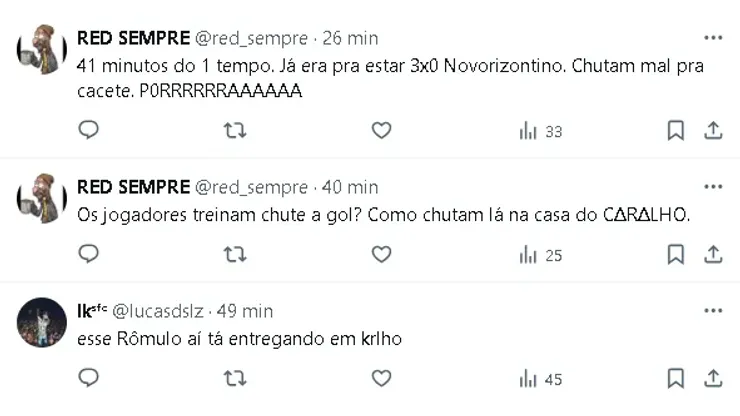Viewport: 740px width, 416px height.
Task: Reply to the '41 minutos do 1 tempo' tweet
Action: click(x=89, y=131)
